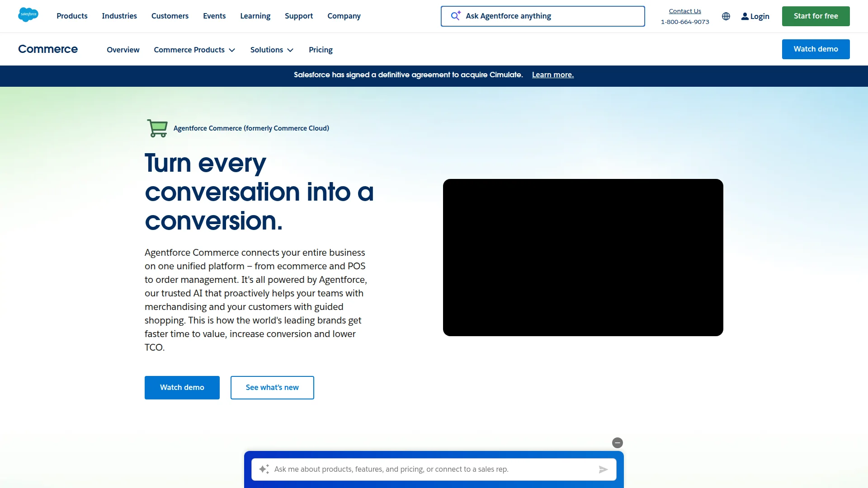This screenshot has width=868, height=488.
Task: Open the Industries menu
Action: pos(119,16)
